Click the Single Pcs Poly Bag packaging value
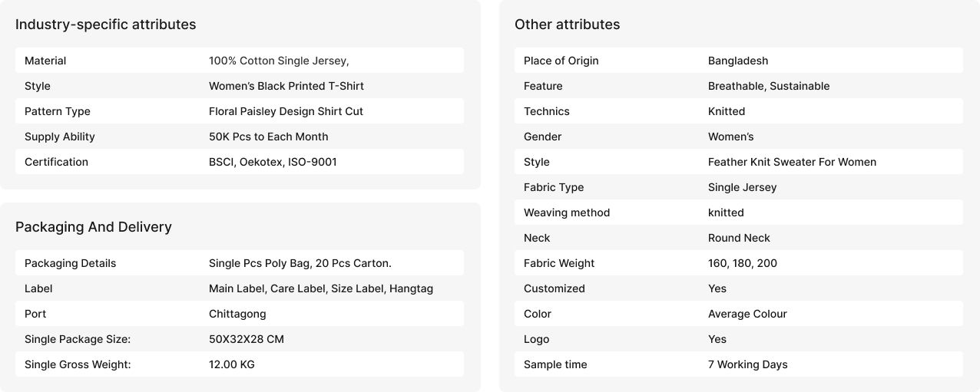This screenshot has height=392, width=980. tap(300, 263)
